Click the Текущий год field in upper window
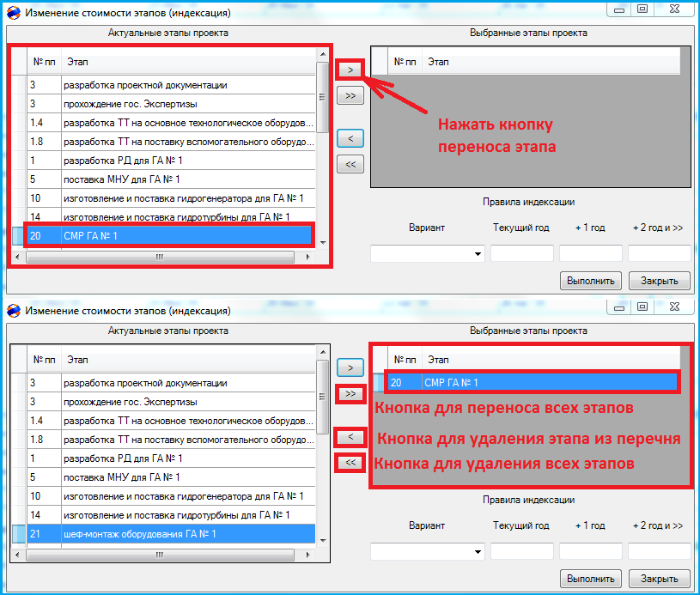This screenshot has width=700, height=595. pos(522,253)
